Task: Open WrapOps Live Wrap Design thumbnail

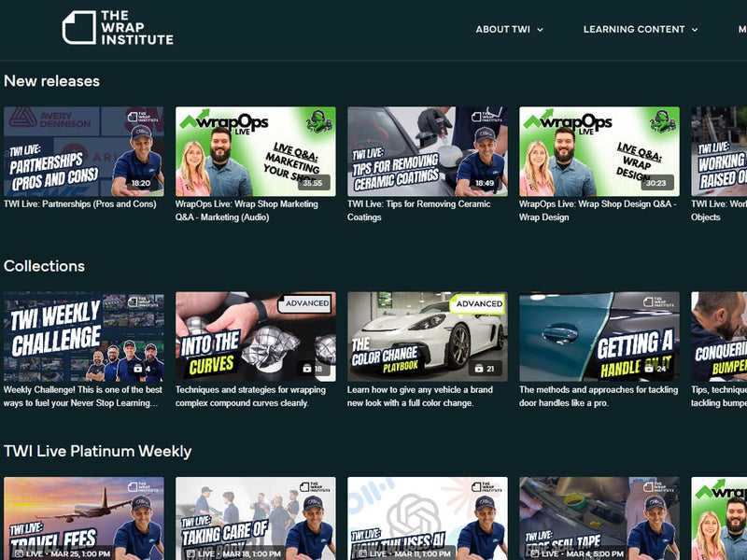Action: tap(599, 151)
